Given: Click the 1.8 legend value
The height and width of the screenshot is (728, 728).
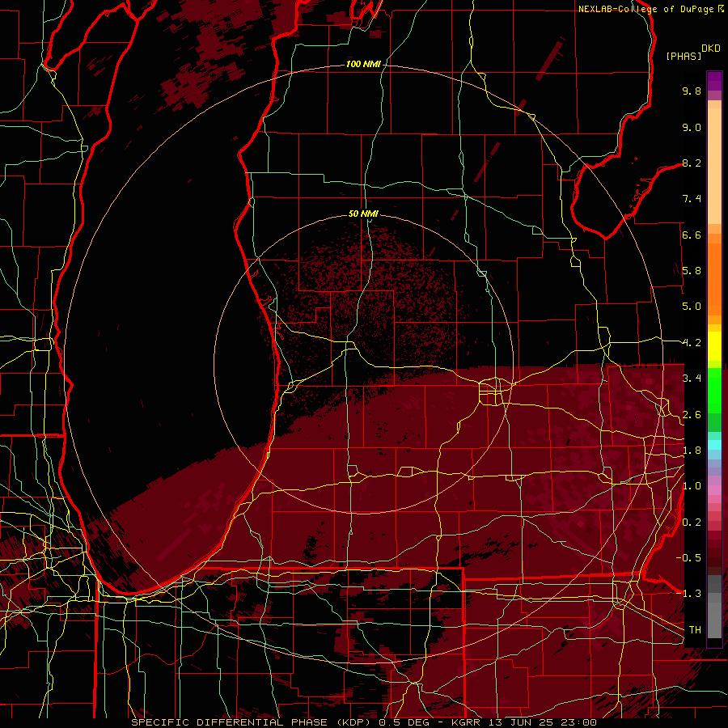Looking at the screenshot, I should pyautogui.click(x=692, y=451).
